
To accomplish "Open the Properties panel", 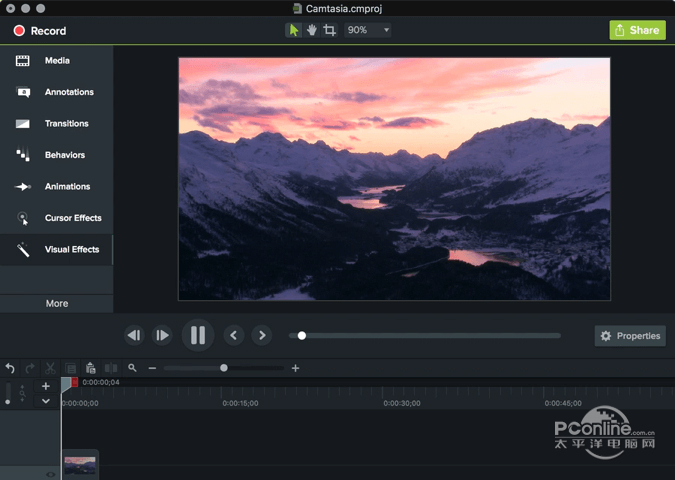I will pyautogui.click(x=630, y=336).
